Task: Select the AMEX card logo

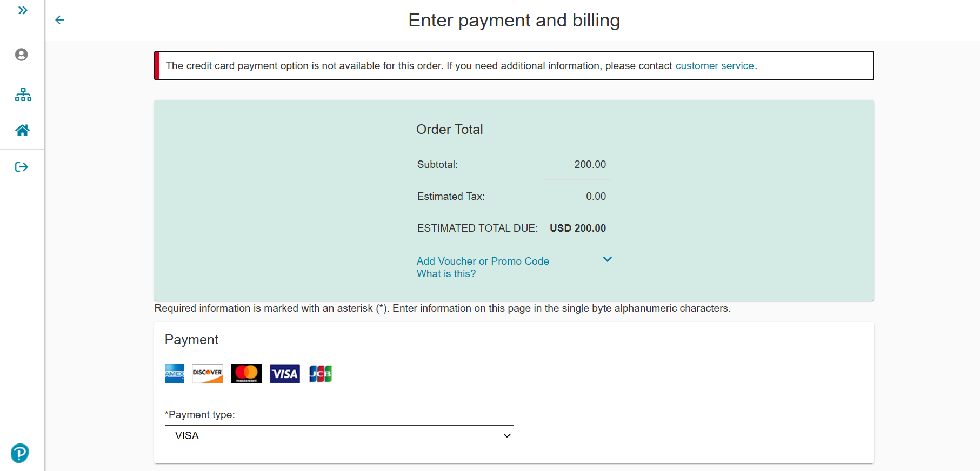Action: [174, 373]
